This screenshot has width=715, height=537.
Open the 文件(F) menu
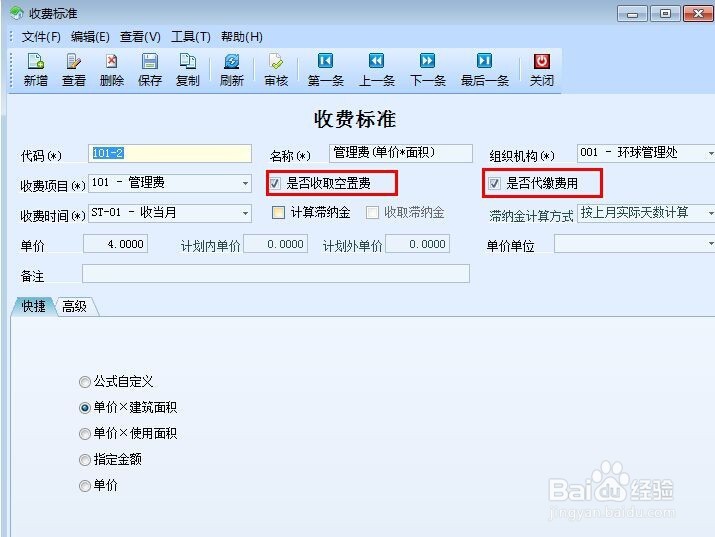pos(41,36)
